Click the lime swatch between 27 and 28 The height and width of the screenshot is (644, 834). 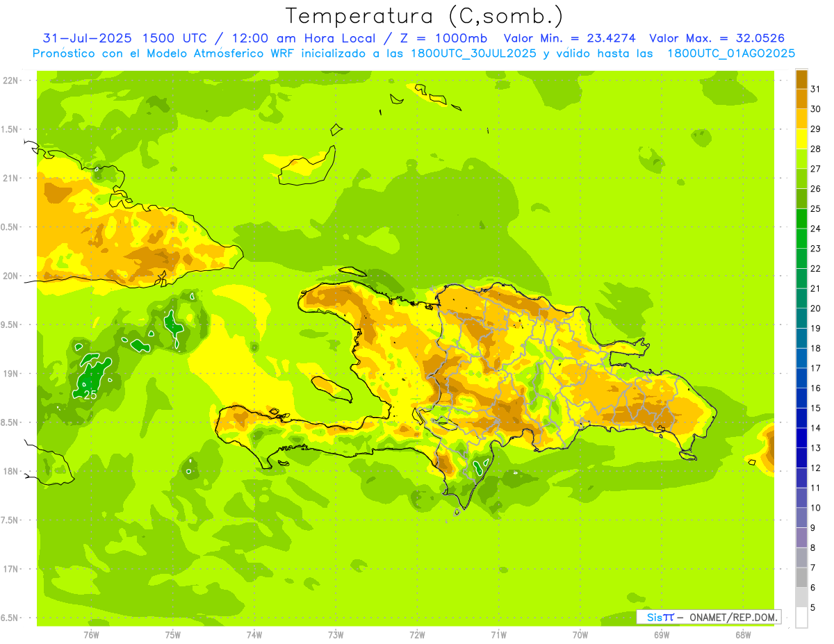[x=802, y=159]
